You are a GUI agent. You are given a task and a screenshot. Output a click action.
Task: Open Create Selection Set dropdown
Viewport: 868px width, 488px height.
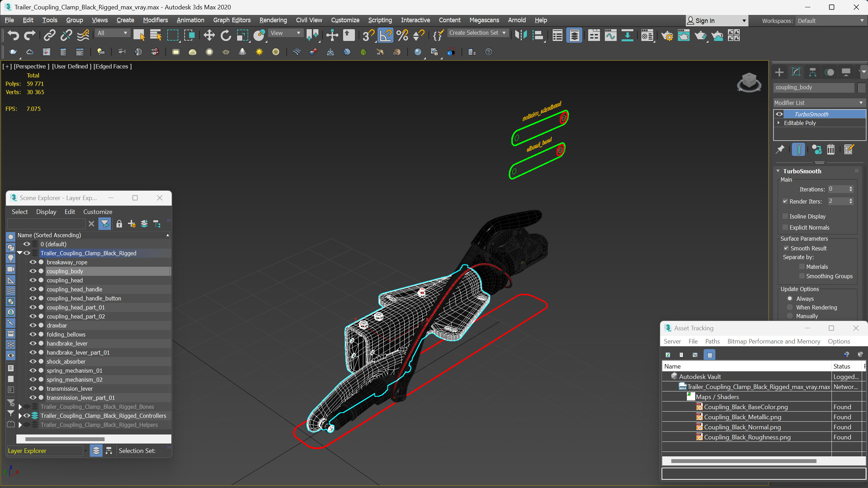[x=478, y=33]
